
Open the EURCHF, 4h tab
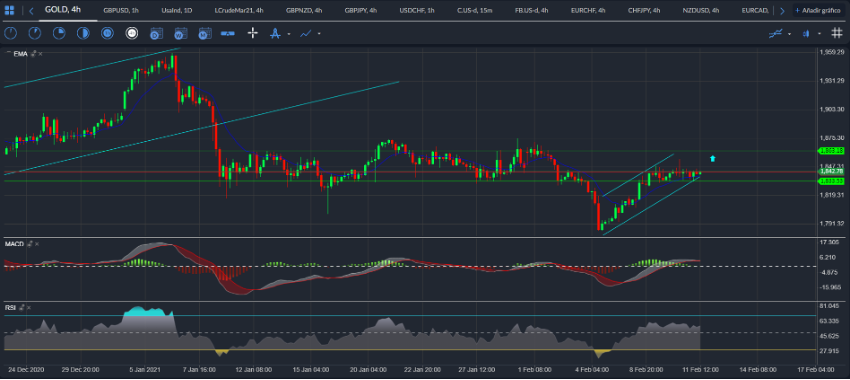588,10
